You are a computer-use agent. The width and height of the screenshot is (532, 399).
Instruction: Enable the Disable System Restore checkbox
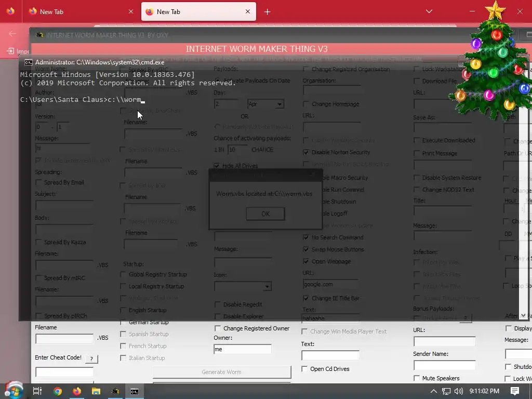click(417, 178)
